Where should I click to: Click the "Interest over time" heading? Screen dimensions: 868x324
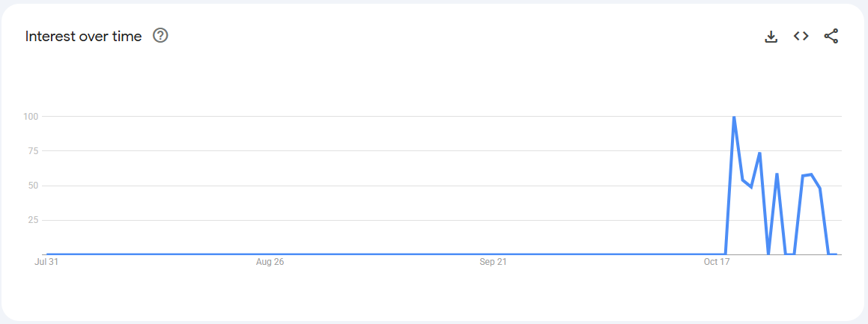click(83, 36)
